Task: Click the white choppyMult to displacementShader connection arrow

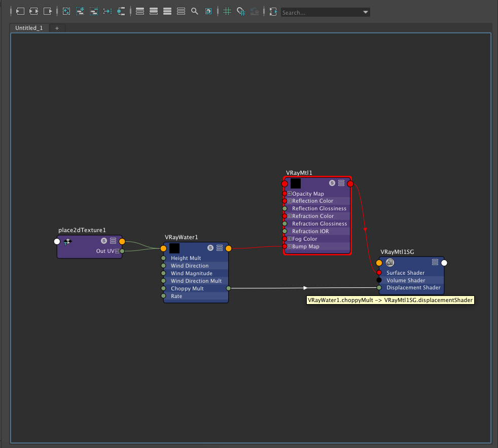Action: click(x=305, y=288)
